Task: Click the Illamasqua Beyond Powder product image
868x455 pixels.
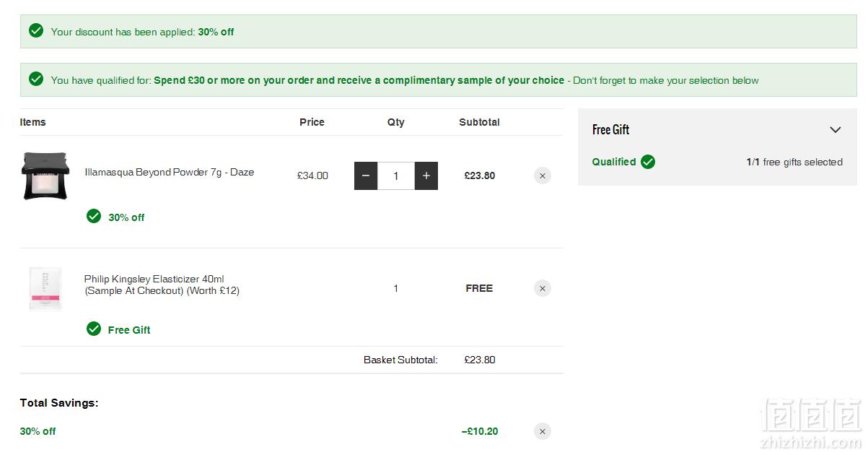Action: [x=45, y=175]
